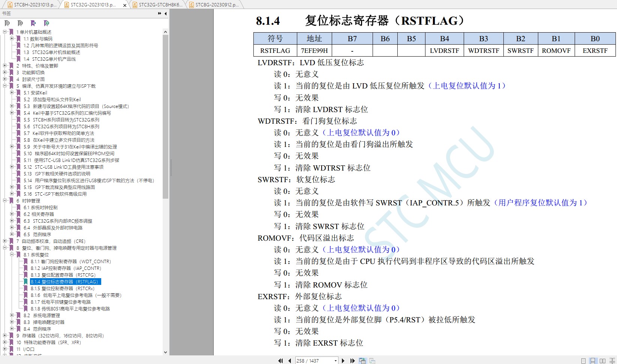Viewport: 617px width, 364px height.
Task: Collapse the 1 单片机基础概述 tree node
Action: click(x=5, y=32)
